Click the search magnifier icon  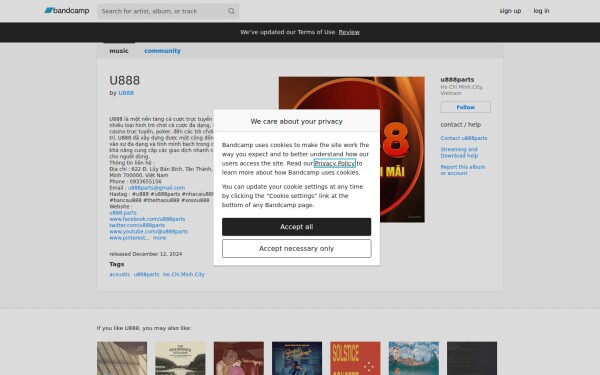tap(231, 11)
